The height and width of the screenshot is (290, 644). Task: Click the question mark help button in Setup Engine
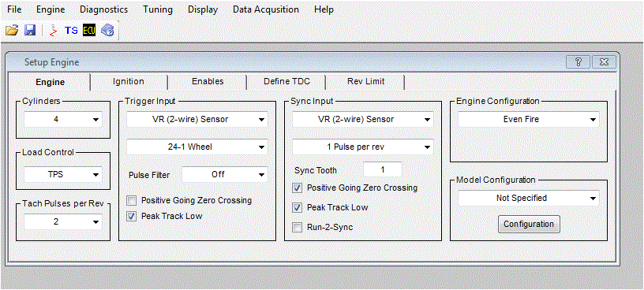(x=578, y=62)
